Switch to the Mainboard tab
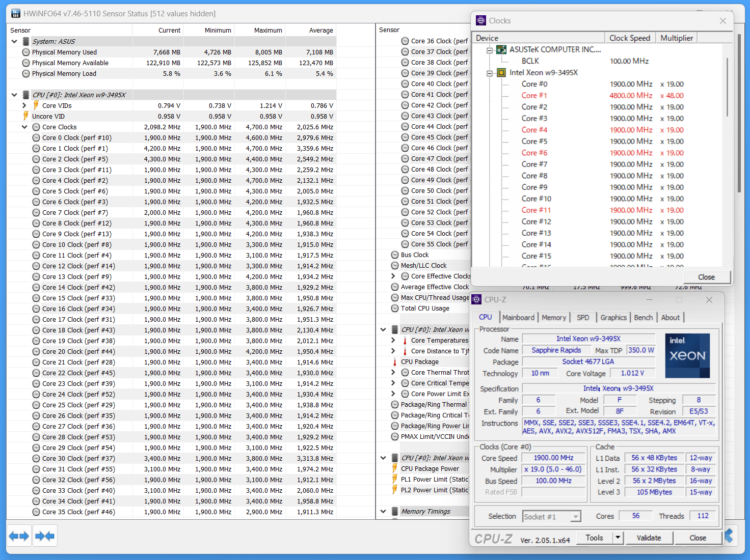 coord(518,318)
